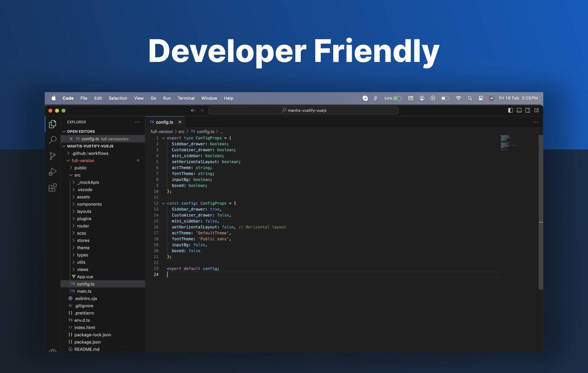Open the Run and Debug view
The image size is (588, 373).
52,172
